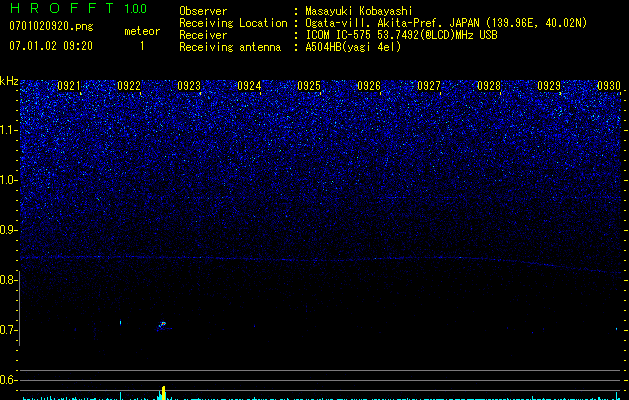Click the 0924 time marker
Screen dimensions: 629x400
249,86
